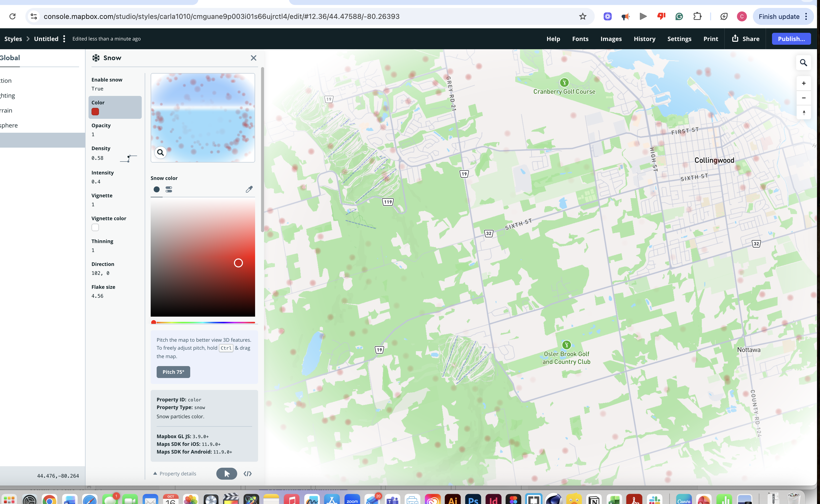Switch Snow color to the solid circle mode

pyautogui.click(x=157, y=189)
